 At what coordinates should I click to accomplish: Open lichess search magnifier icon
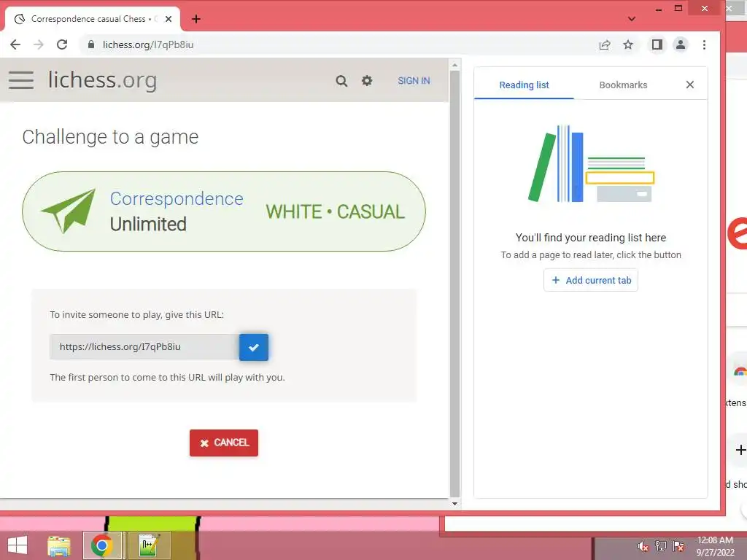[341, 81]
